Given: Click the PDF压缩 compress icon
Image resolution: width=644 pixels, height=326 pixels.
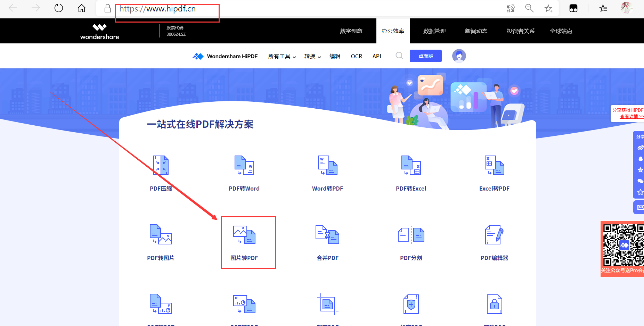Looking at the screenshot, I should (161, 166).
